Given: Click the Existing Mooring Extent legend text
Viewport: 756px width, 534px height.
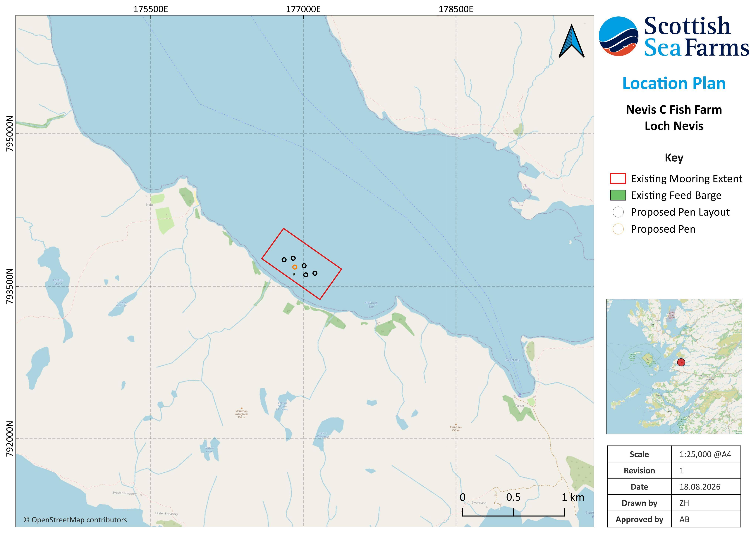Looking at the screenshot, I should [687, 179].
